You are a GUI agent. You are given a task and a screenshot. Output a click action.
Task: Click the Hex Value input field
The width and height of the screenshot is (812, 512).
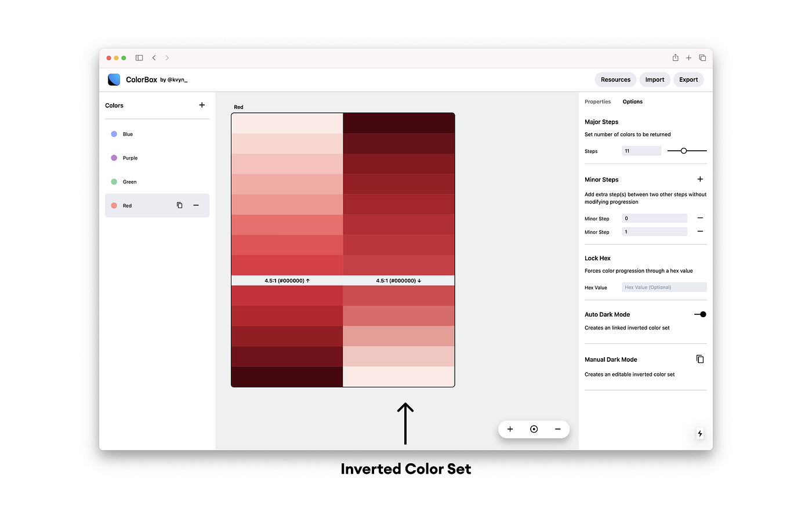tap(664, 287)
